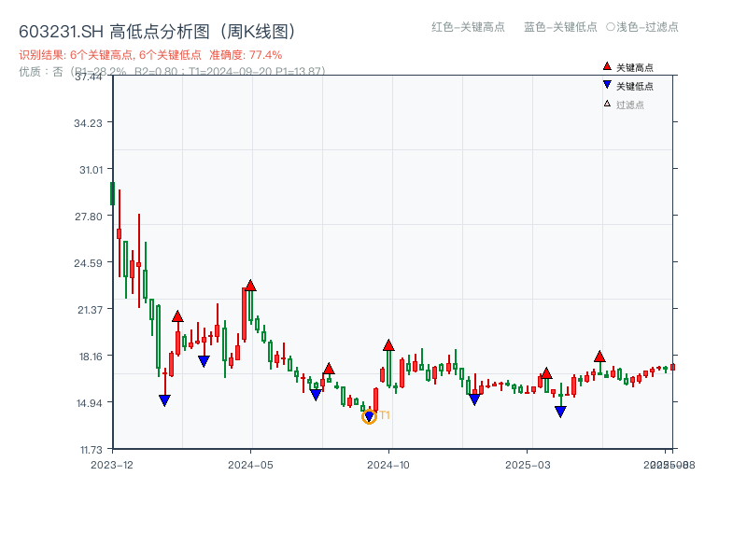The image size is (747, 560).
Task: Click the blue triangle marker in mid-2024
Action: 316,393
